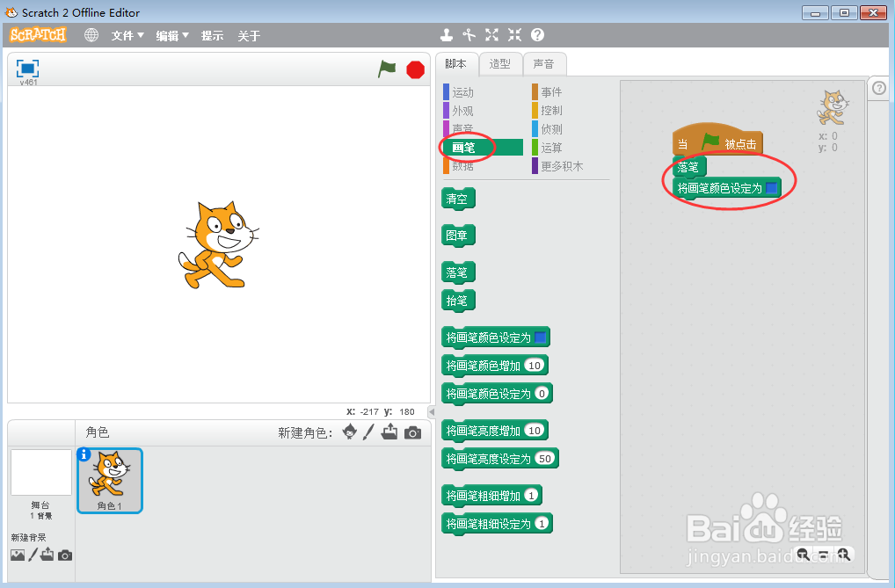Switch to the 声音 tab
The width and height of the screenshot is (895, 588).
544,64
